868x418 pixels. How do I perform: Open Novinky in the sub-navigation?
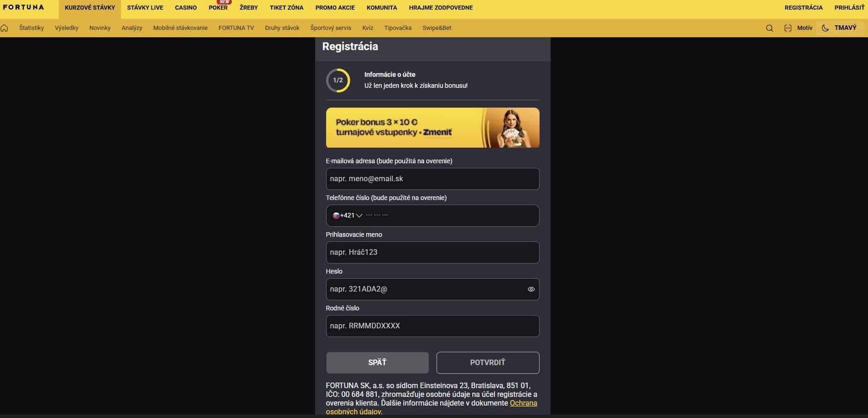click(100, 28)
